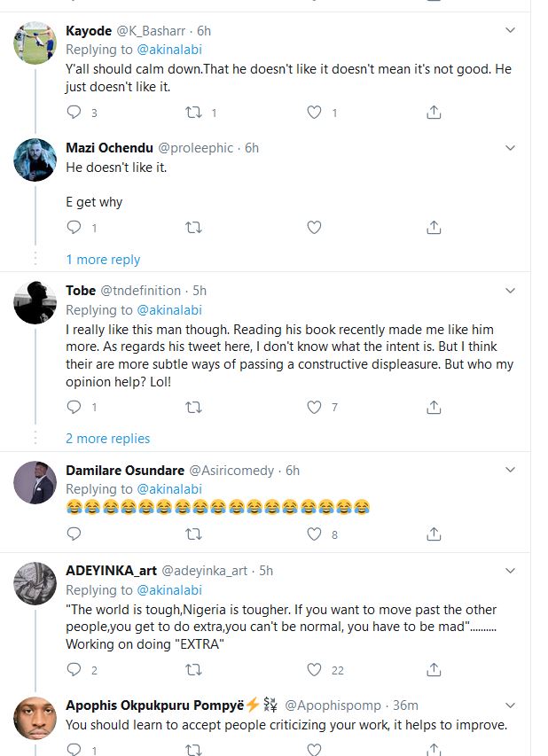Like Kayode's tweet

pyautogui.click(x=314, y=113)
